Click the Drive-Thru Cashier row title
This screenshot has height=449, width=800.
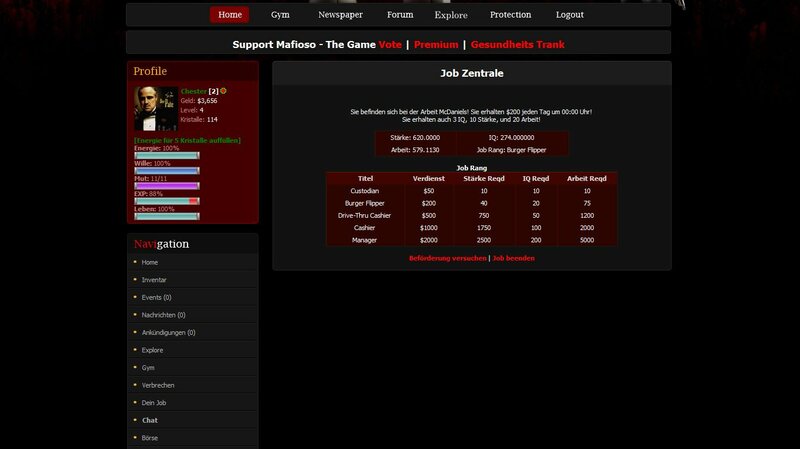(x=364, y=215)
